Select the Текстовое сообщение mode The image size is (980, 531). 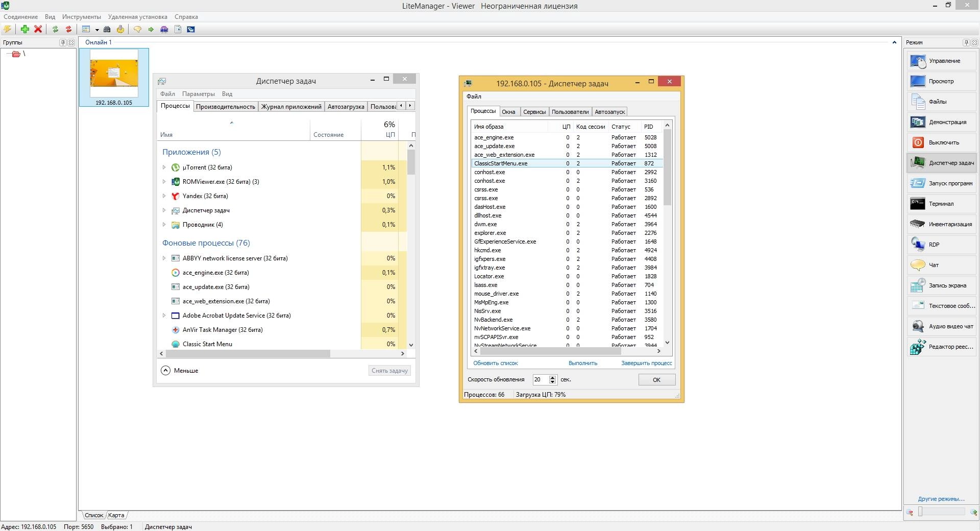tap(942, 306)
